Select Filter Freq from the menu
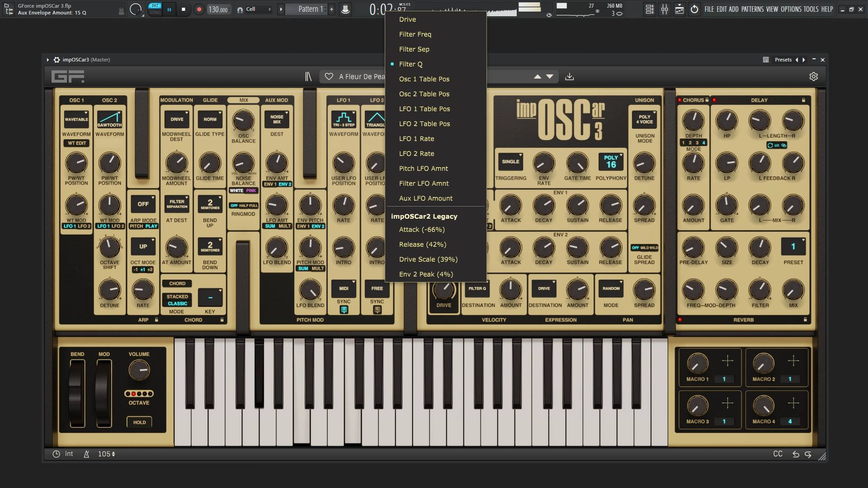 (x=436, y=34)
